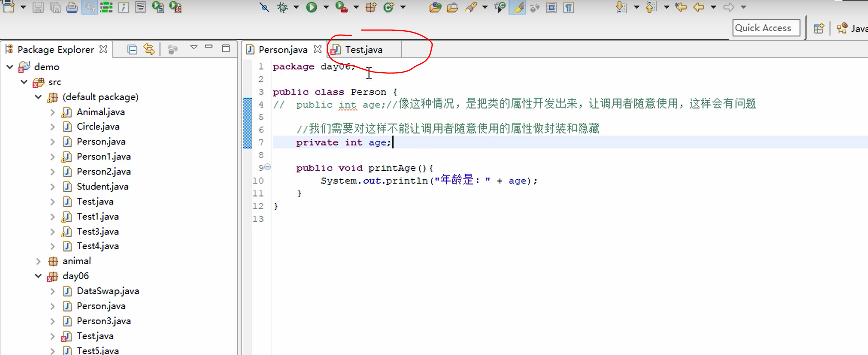The image size is (868, 355).
Task: Open dropdown beside red toolbox run icon
Action: tap(356, 7)
